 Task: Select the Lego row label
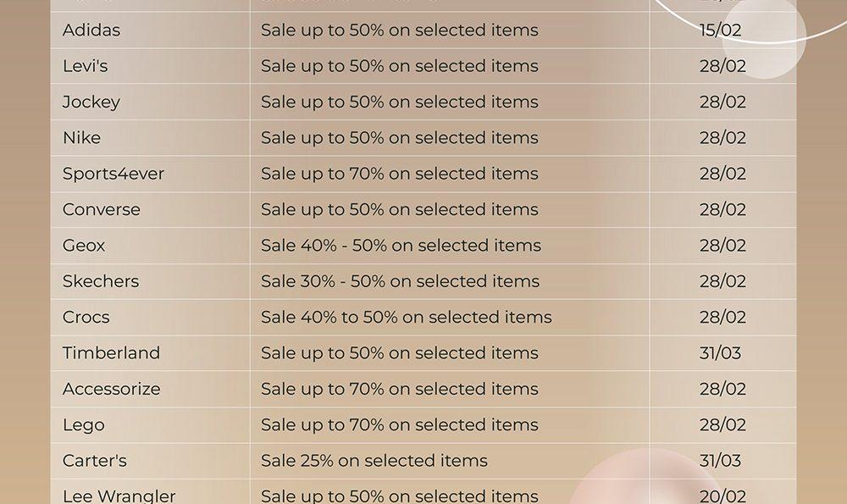pyautogui.click(x=84, y=425)
